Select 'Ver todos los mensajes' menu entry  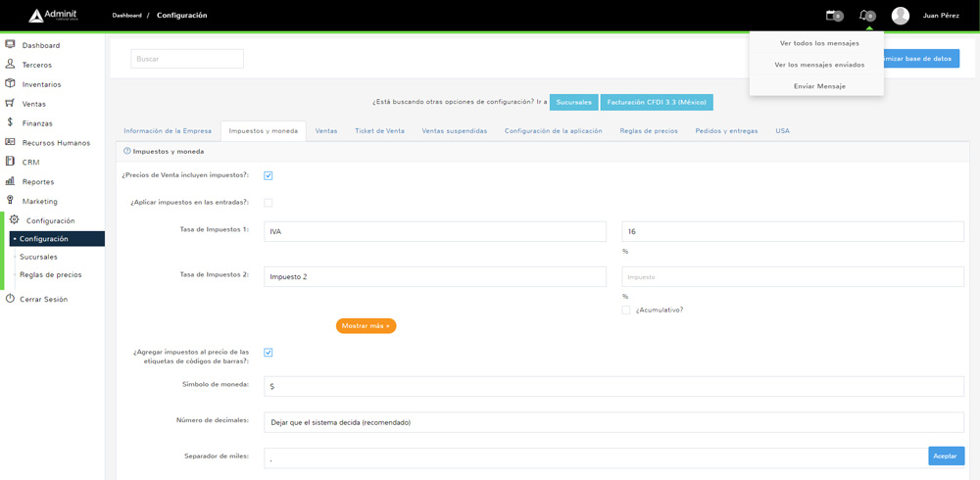[x=818, y=43]
